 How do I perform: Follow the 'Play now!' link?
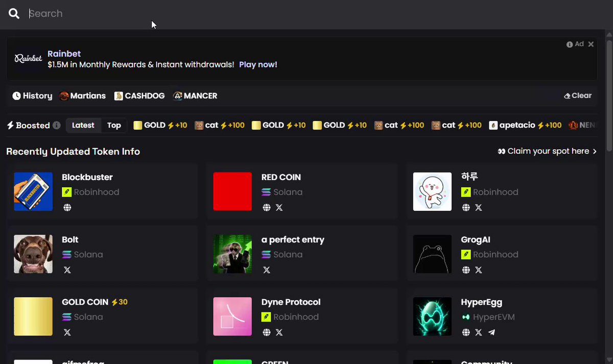pos(258,65)
